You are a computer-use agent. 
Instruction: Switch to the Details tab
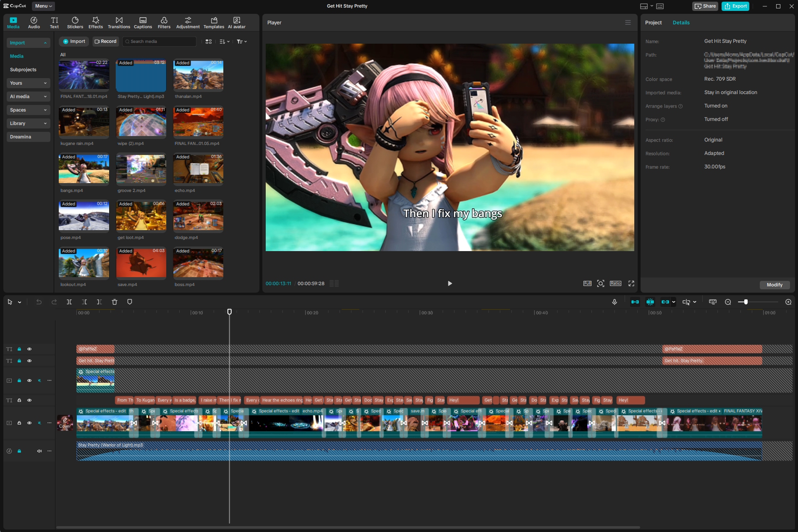[681, 23]
